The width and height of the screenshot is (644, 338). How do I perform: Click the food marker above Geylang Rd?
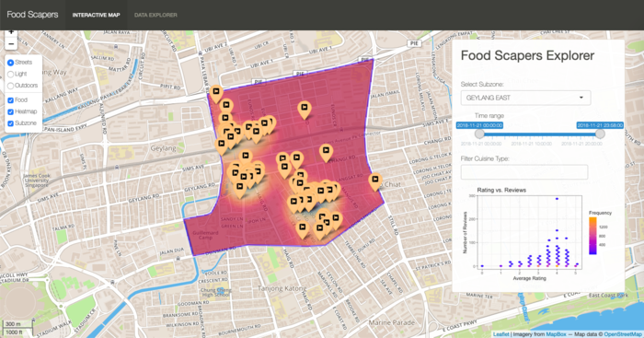coord(239,188)
